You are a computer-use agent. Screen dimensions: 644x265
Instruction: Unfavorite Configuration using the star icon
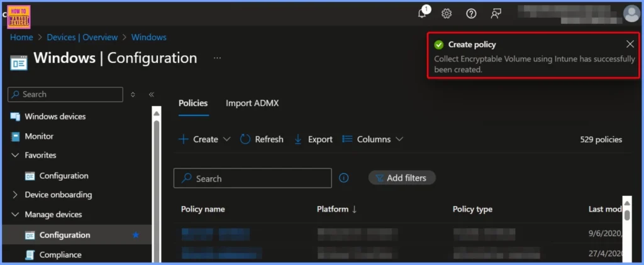(136, 235)
